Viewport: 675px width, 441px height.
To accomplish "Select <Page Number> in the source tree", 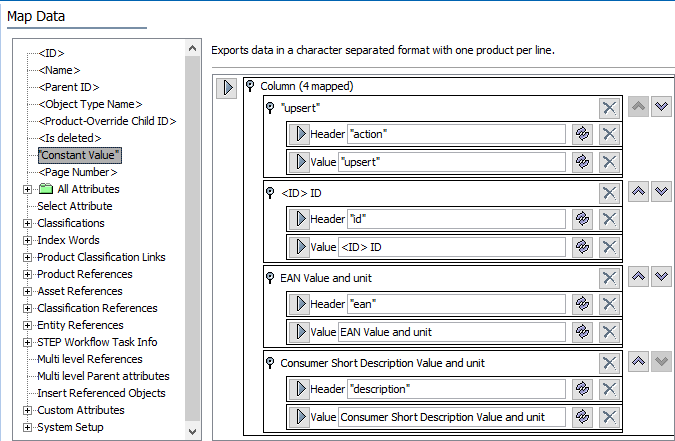I will pyautogui.click(x=78, y=172).
